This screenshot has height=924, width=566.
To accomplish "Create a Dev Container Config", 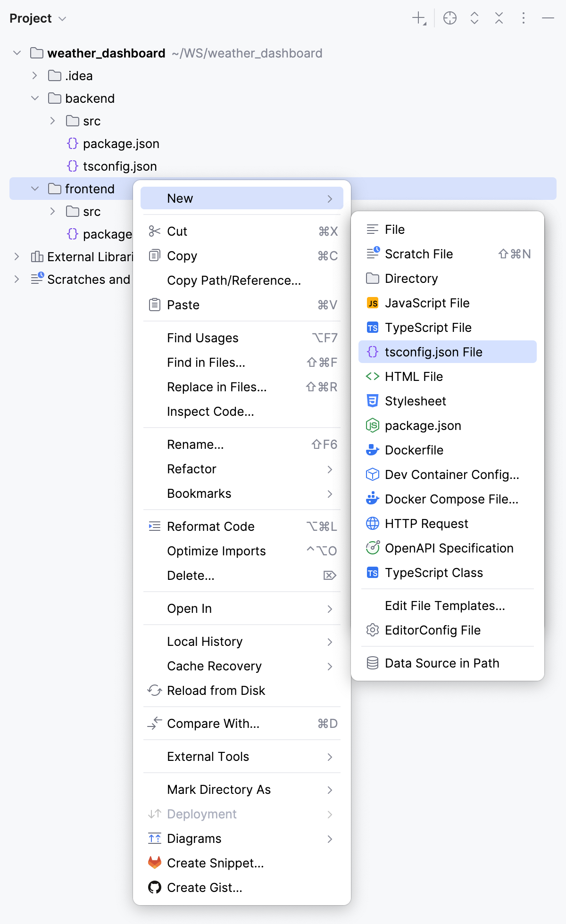I will point(448,474).
